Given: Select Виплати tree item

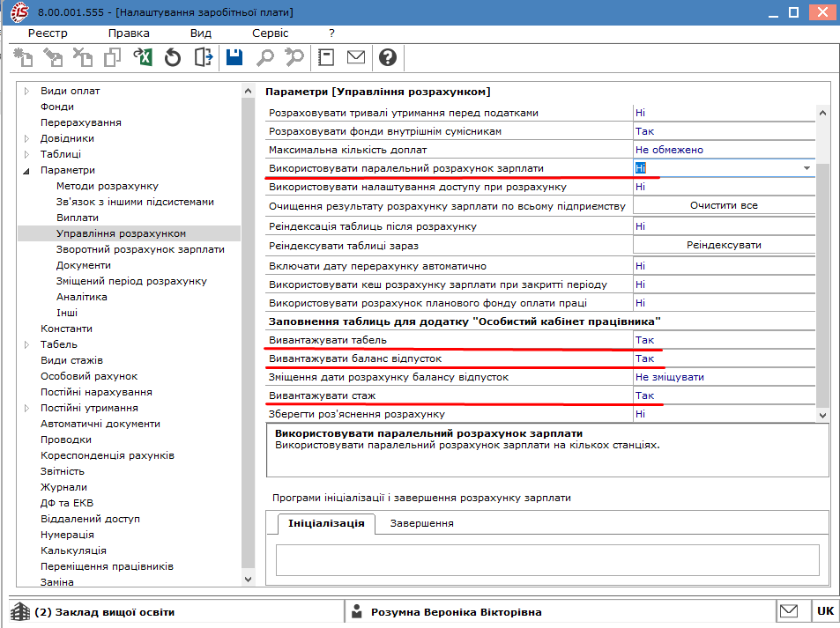Looking at the screenshot, I should click(x=78, y=218).
